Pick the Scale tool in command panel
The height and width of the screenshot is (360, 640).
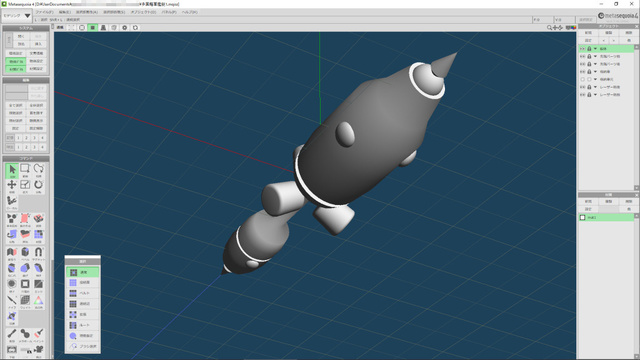[25, 186]
